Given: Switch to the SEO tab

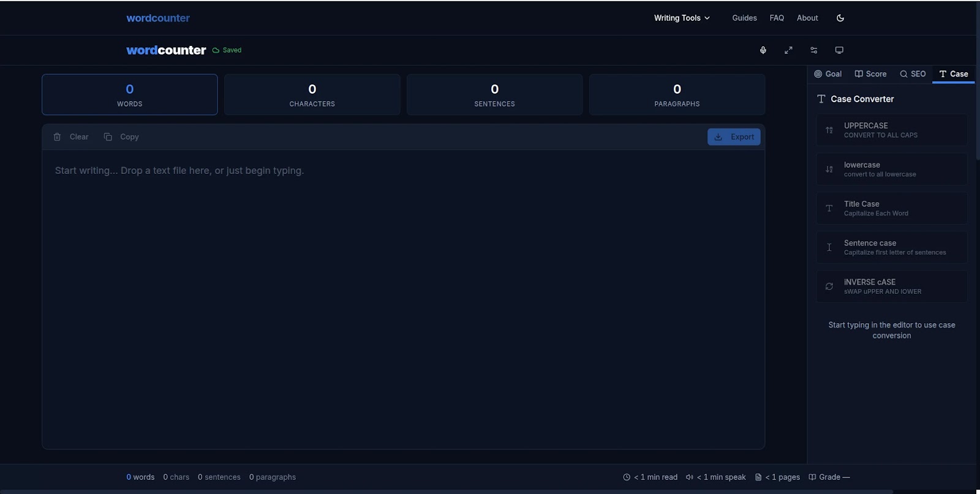Looking at the screenshot, I should point(913,74).
